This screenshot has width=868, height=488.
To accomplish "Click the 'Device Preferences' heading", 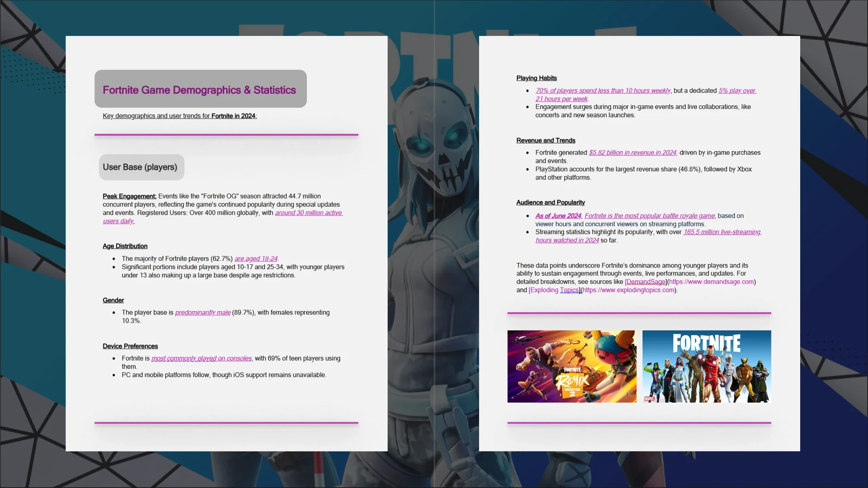I will 130,346.
